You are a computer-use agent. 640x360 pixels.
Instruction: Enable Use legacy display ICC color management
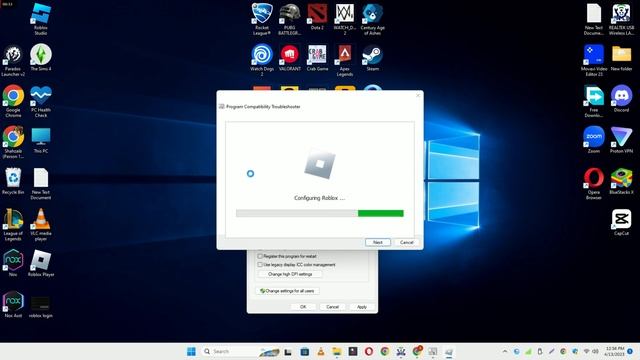pyautogui.click(x=260, y=264)
